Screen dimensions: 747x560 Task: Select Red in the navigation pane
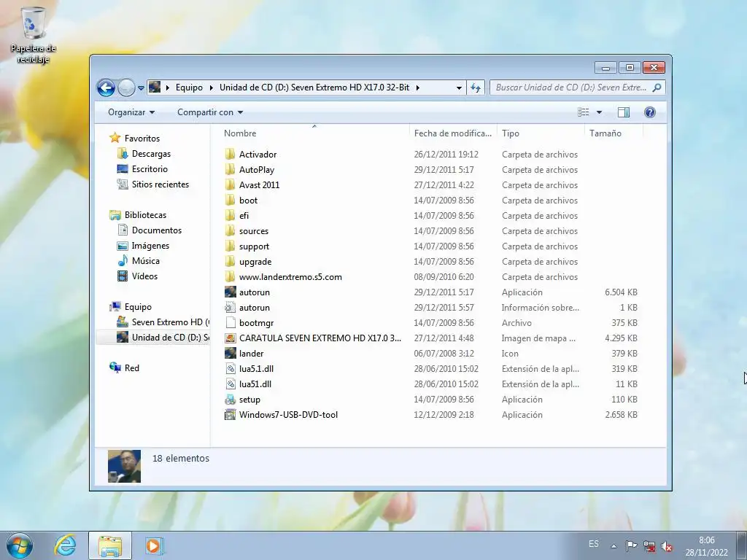(x=131, y=368)
